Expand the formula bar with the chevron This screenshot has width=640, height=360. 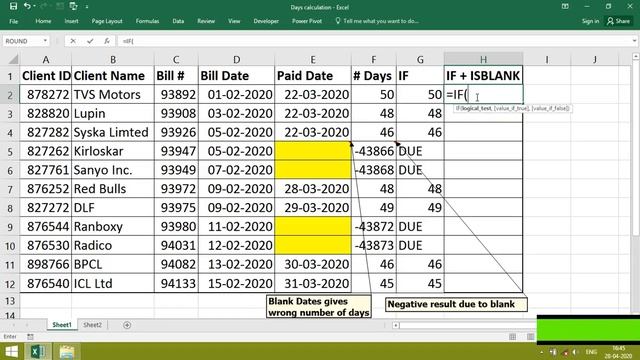point(634,41)
